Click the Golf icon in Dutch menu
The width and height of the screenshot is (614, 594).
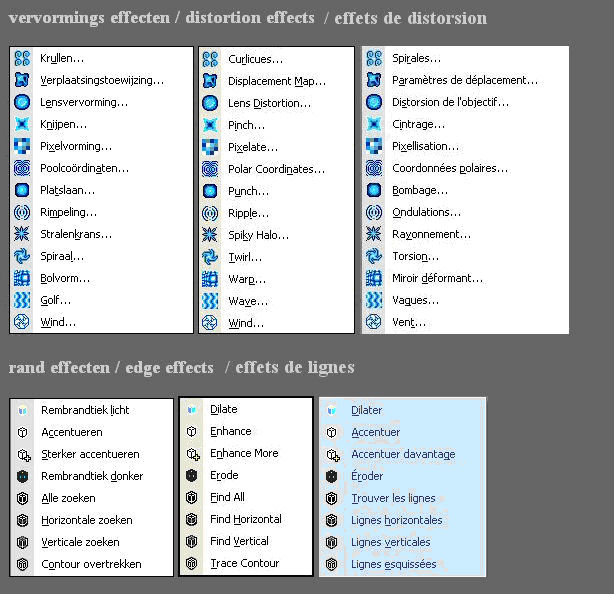tap(22, 300)
